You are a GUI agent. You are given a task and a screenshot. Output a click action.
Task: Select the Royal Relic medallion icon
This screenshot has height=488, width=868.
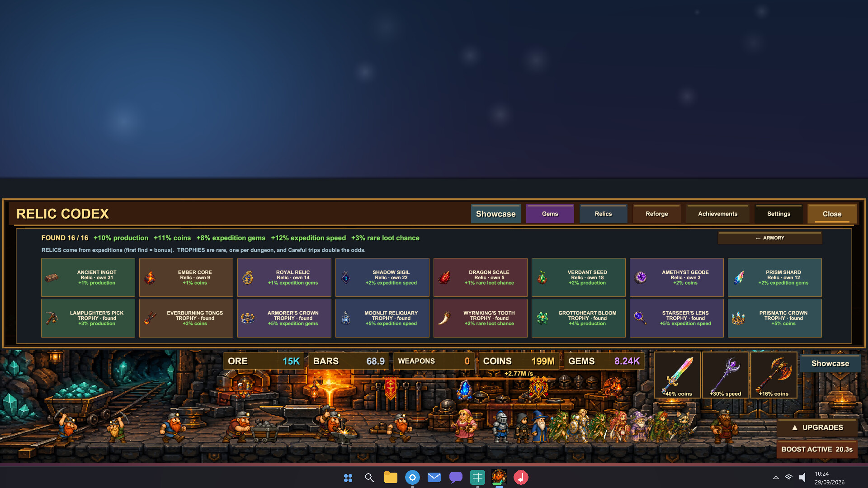248,277
